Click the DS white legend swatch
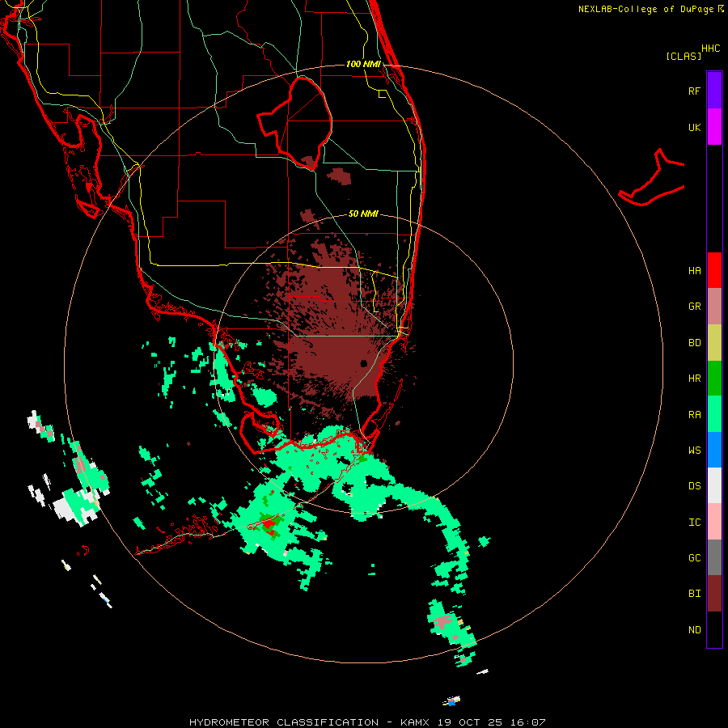This screenshot has width=728, height=728. [x=714, y=485]
